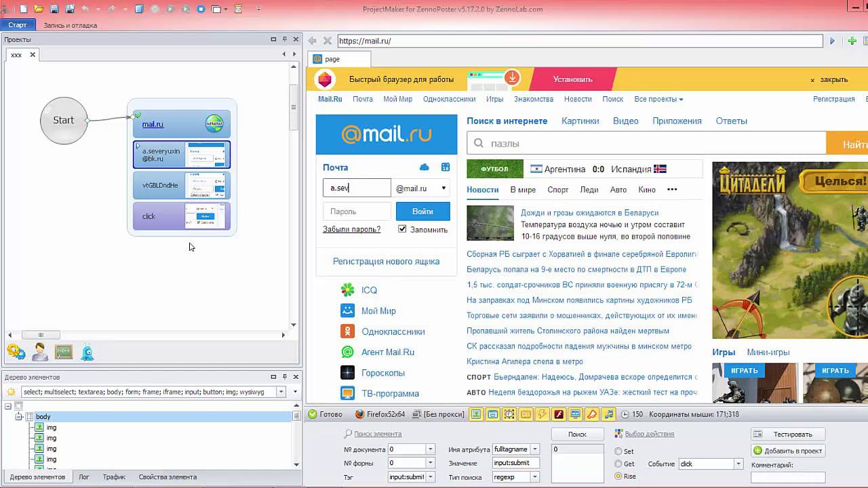This screenshot has height=488, width=868.
Task: Toggle the image loading icon in the status bar
Action: coord(476,414)
